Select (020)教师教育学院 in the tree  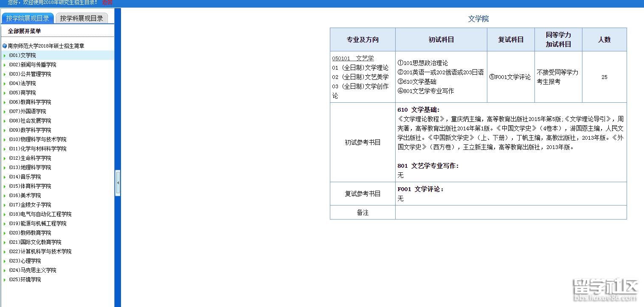[30, 233]
